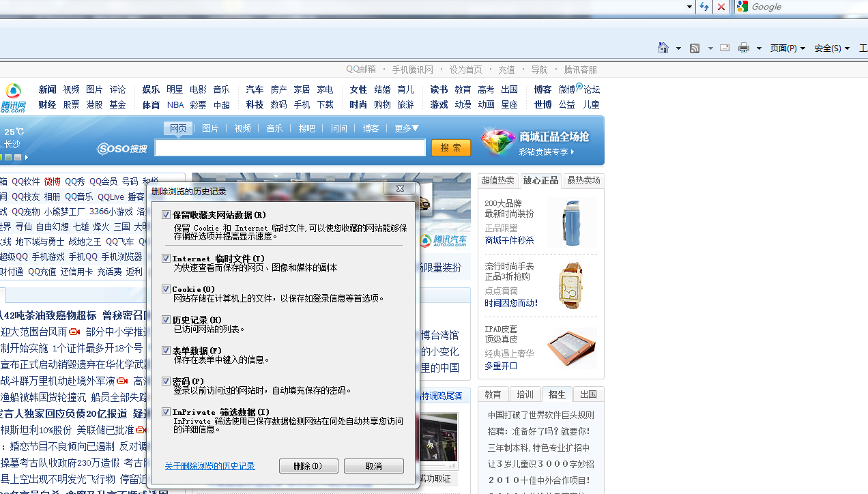Select the 音乐 search tab
The image size is (868, 494).
(274, 128)
